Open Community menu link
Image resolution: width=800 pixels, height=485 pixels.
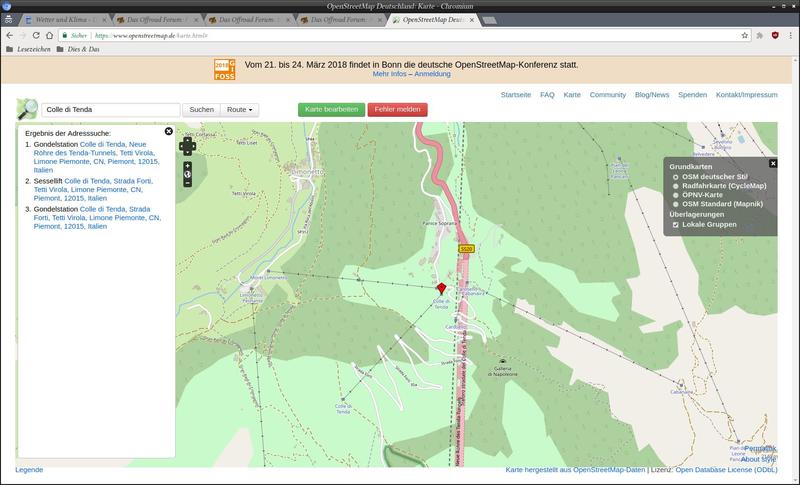[608, 95]
